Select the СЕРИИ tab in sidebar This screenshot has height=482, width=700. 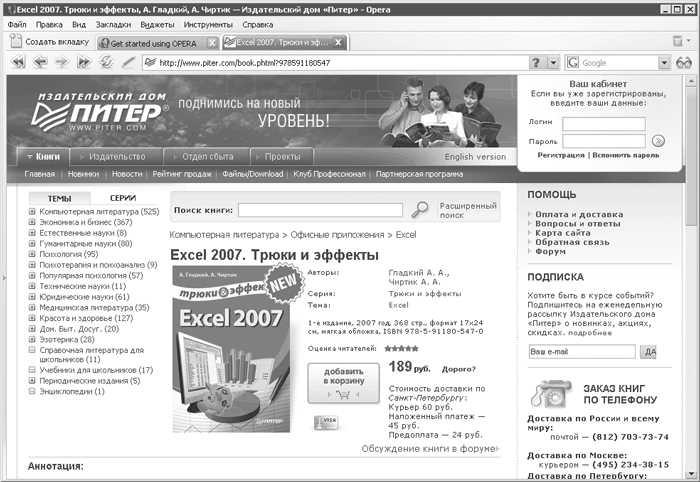(123, 198)
